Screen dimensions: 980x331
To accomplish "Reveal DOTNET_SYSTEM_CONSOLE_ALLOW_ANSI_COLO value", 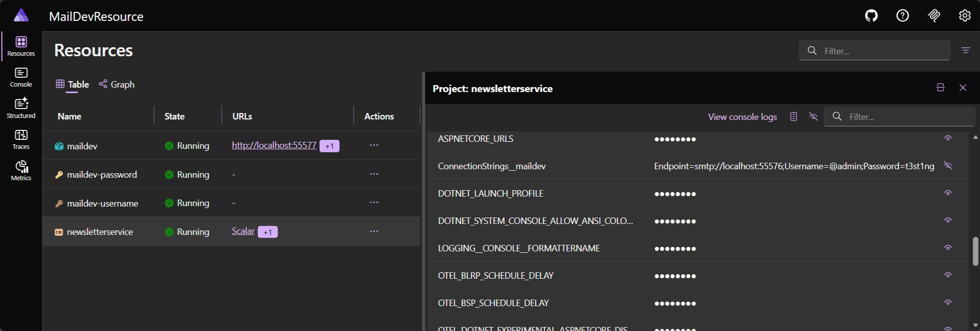I will (948, 221).
